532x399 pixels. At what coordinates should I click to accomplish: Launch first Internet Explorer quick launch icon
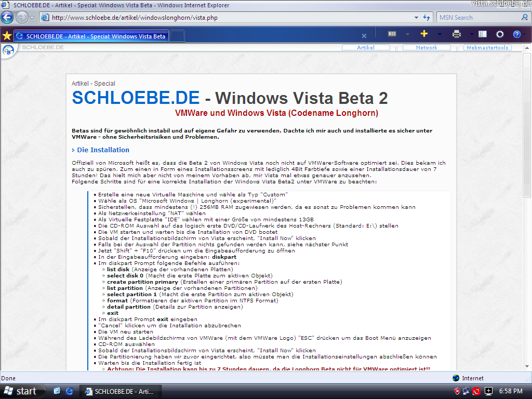click(57, 391)
